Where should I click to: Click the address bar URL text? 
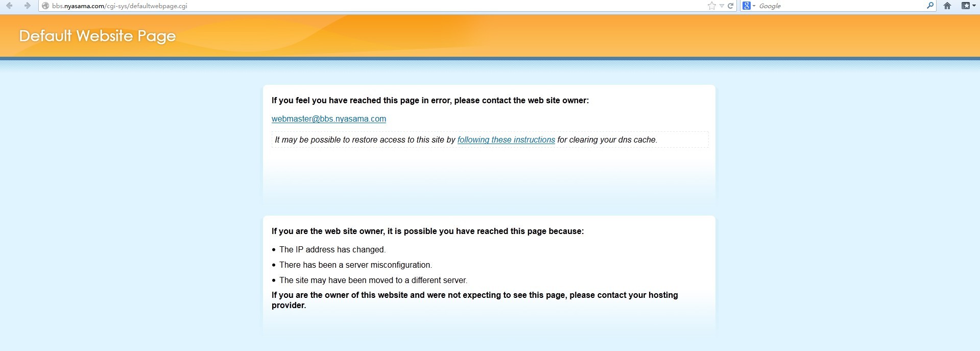[119, 6]
